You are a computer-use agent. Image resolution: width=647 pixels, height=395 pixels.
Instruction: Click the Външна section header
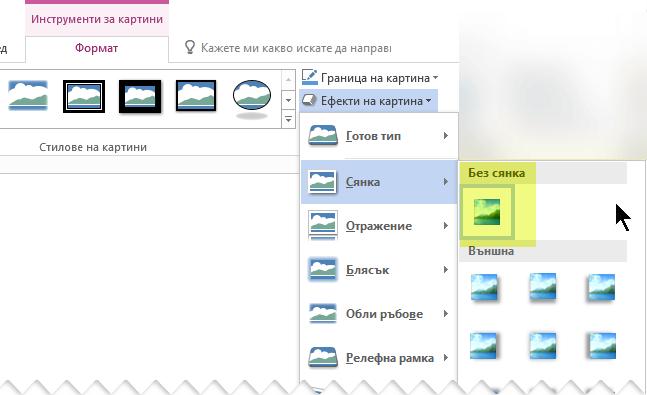544,251
